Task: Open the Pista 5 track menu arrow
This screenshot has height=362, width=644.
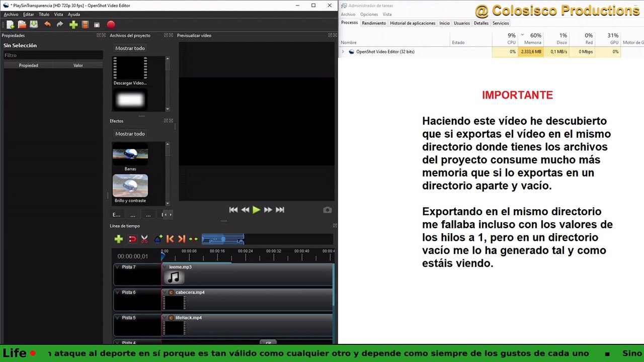Action: click(117, 318)
